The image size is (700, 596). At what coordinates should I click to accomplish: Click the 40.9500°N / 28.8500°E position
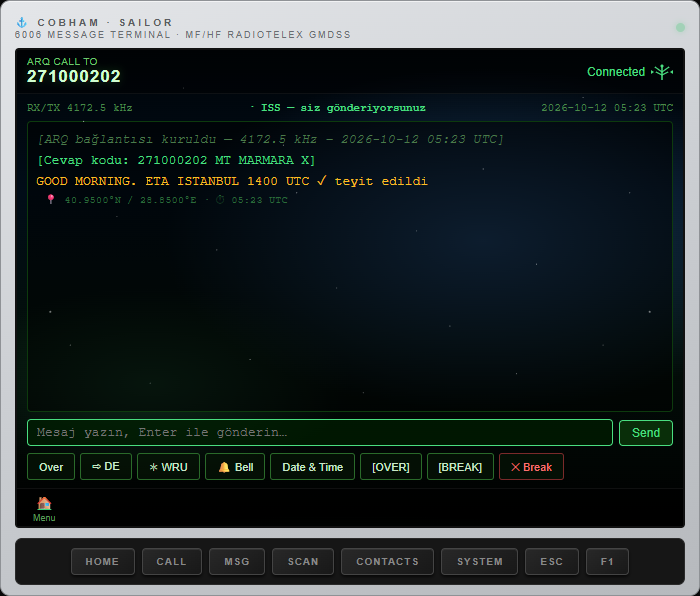click(x=130, y=200)
